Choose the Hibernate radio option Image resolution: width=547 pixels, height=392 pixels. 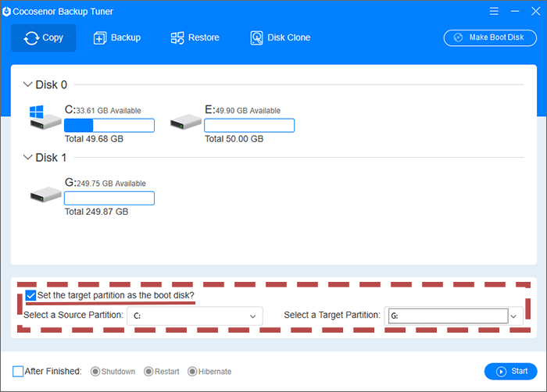click(x=192, y=372)
